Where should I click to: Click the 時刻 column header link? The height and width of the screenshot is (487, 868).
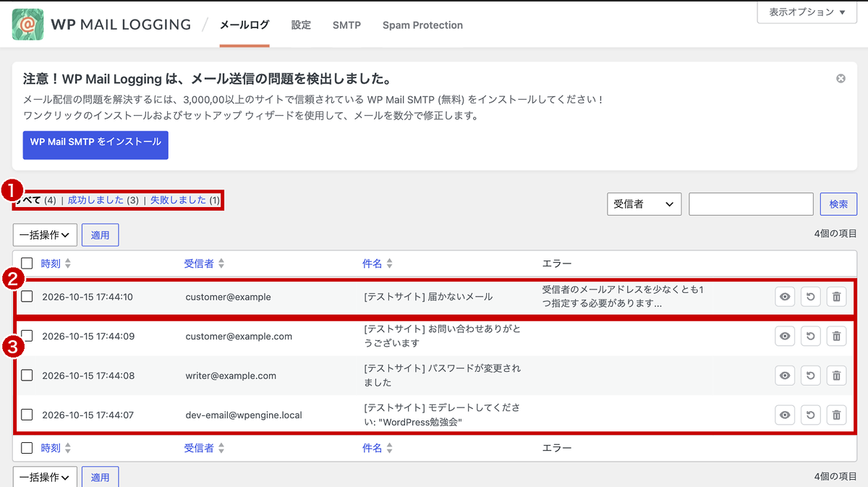(x=51, y=264)
